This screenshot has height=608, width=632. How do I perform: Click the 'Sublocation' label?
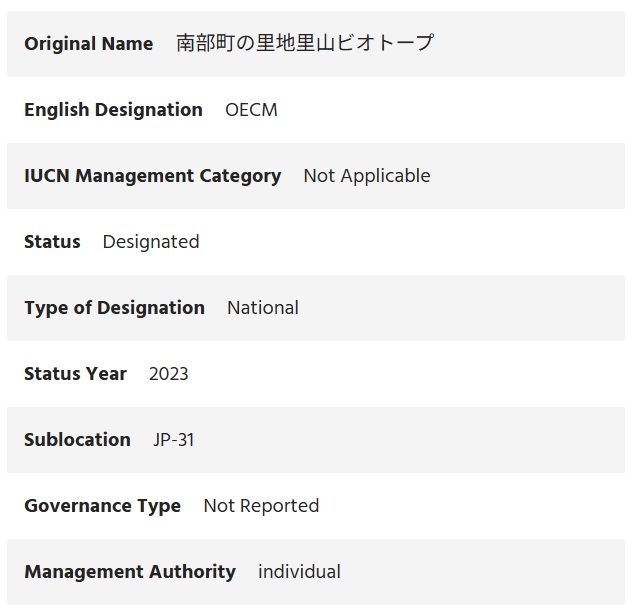[x=77, y=440]
